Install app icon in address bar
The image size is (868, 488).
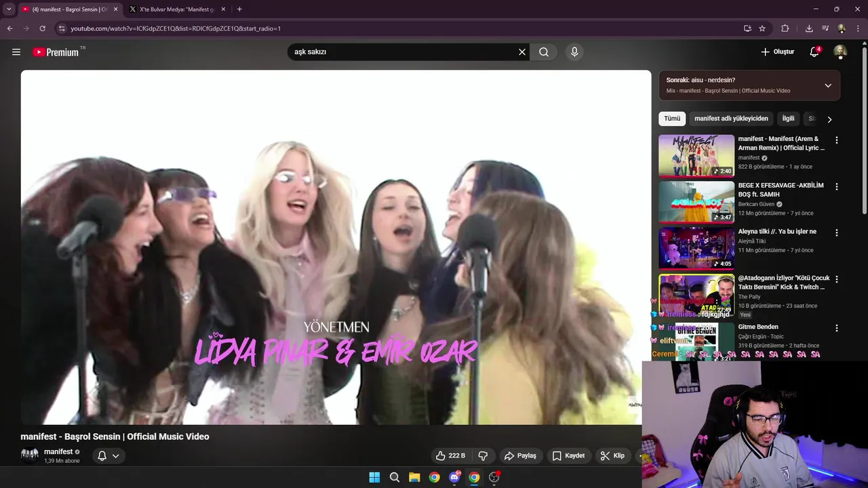point(747,28)
